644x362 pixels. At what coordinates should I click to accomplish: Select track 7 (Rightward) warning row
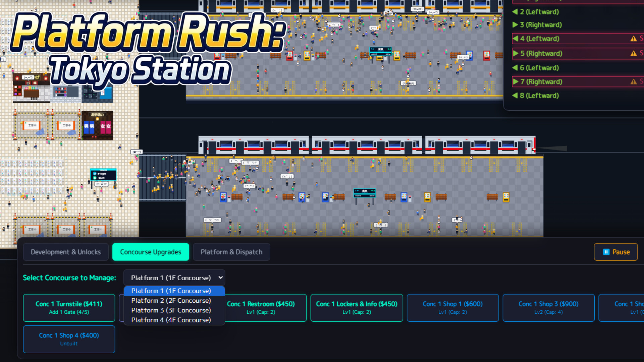click(x=578, y=81)
